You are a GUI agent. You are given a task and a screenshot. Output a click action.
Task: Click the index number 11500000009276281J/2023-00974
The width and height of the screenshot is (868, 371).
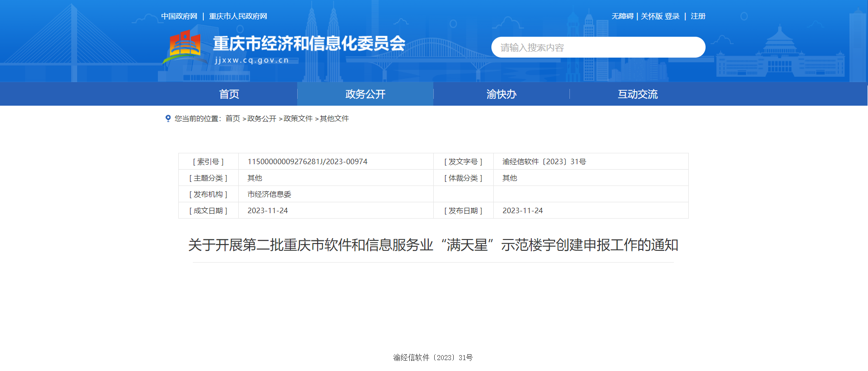pyautogui.click(x=307, y=161)
